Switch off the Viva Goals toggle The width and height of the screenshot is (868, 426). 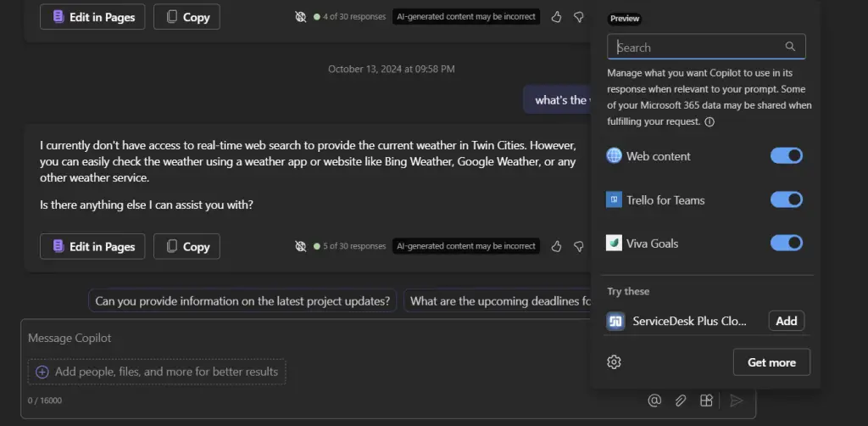pyautogui.click(x=786, y=244)
